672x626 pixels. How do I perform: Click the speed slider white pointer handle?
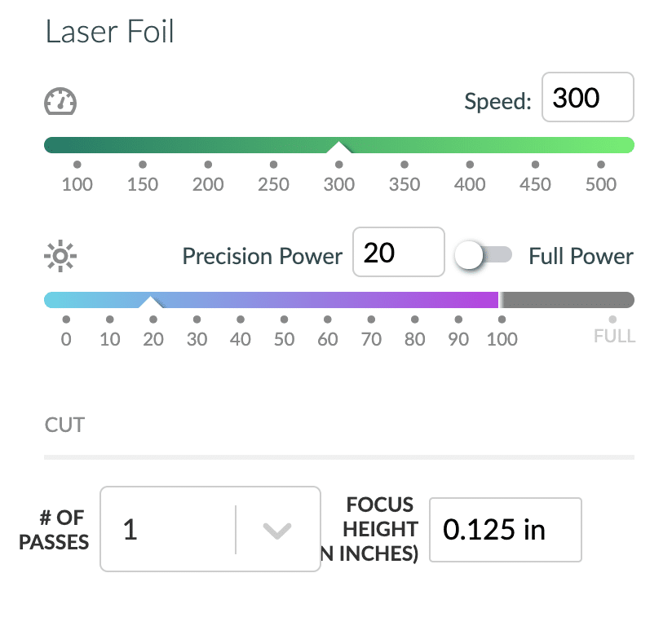[338, 148]
